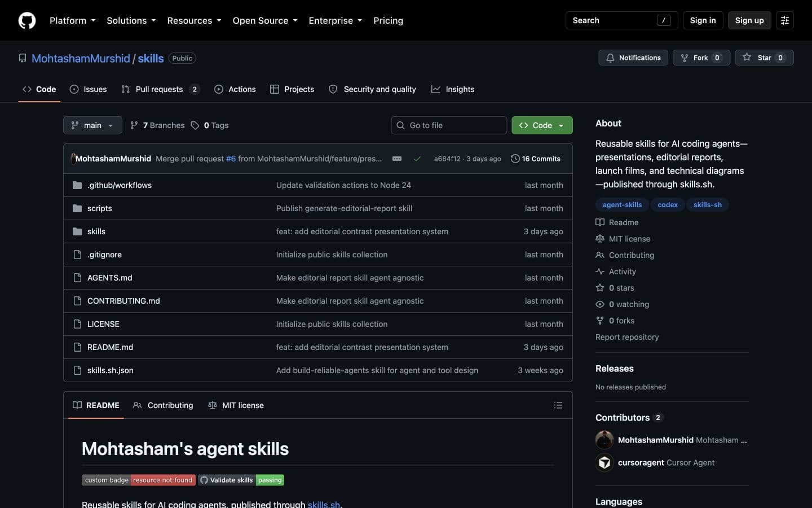Click the .gitignore file icon
The image size is (812, 508).
click(77, 255)
